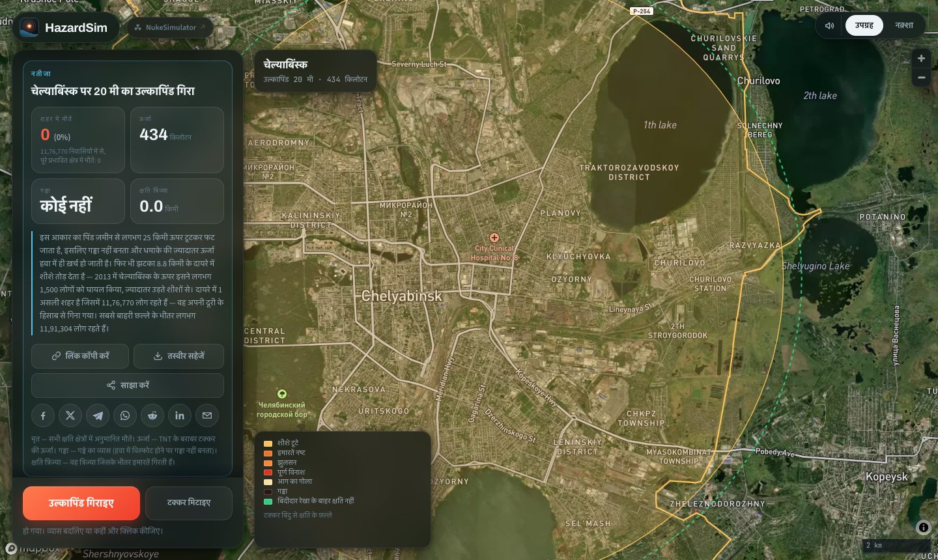Viewport: 938px width, 560px height.
Task: Click the साझा करें share button
Action: 128,385
